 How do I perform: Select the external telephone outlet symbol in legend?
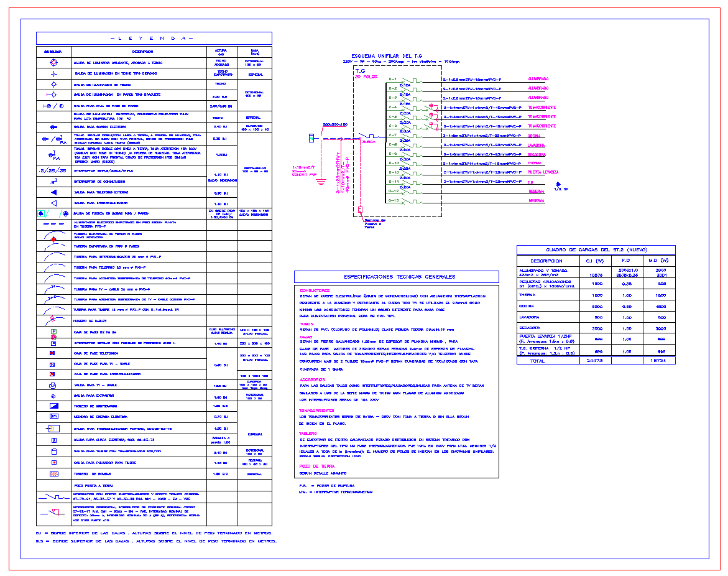(x=53, y=193)
